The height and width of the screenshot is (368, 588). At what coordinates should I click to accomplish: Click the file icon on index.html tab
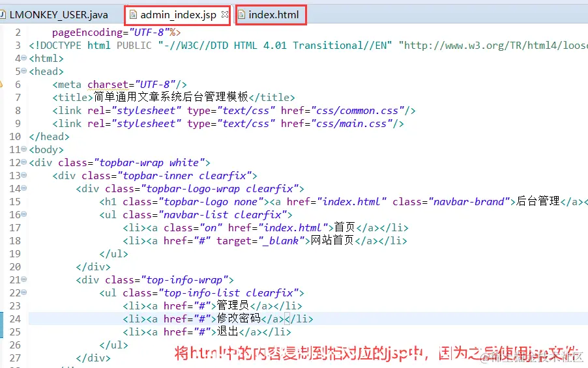pyautogui.click(x=241, y=14)
